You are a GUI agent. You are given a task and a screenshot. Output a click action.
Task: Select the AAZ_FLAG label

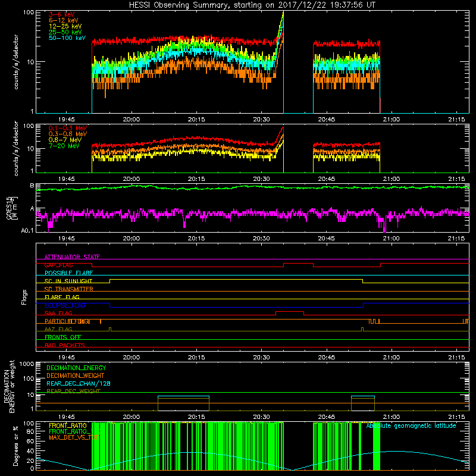pyautogui.click(x=58, y=329)
